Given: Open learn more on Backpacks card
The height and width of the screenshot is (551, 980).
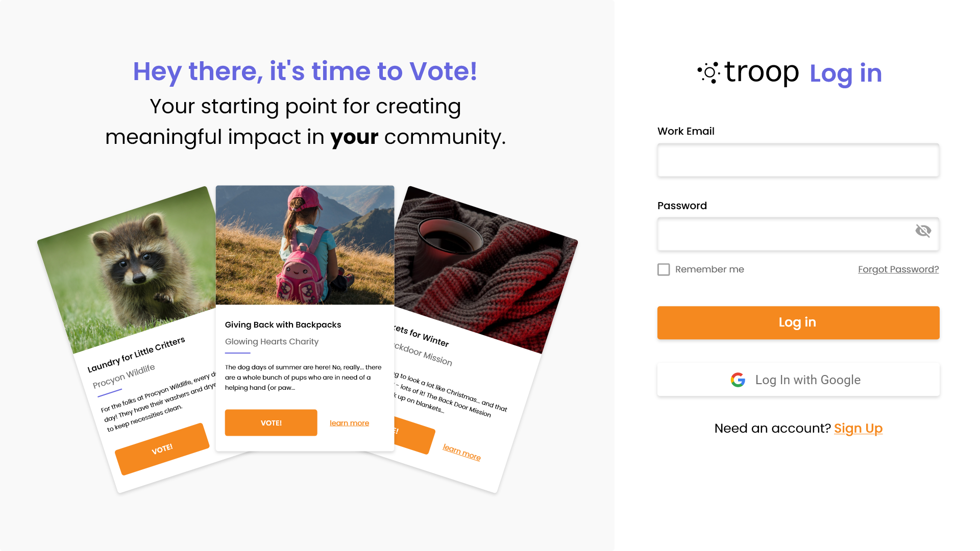Looking at the screenshot, I should point(349,423).
